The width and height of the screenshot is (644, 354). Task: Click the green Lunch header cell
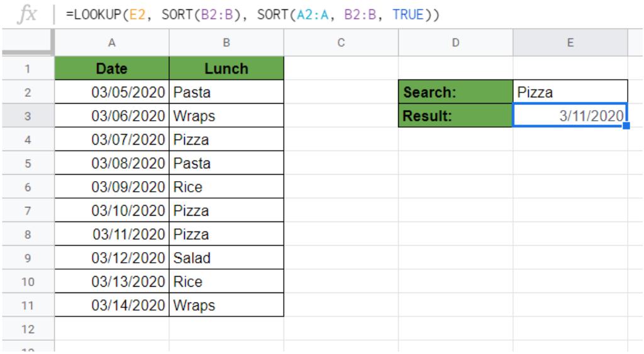tap(226, 69)
